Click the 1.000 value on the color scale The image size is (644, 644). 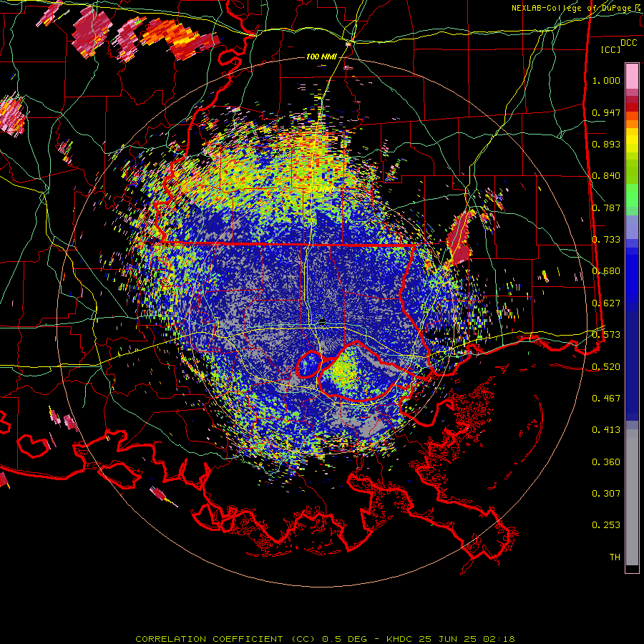[x=606, y=80]
